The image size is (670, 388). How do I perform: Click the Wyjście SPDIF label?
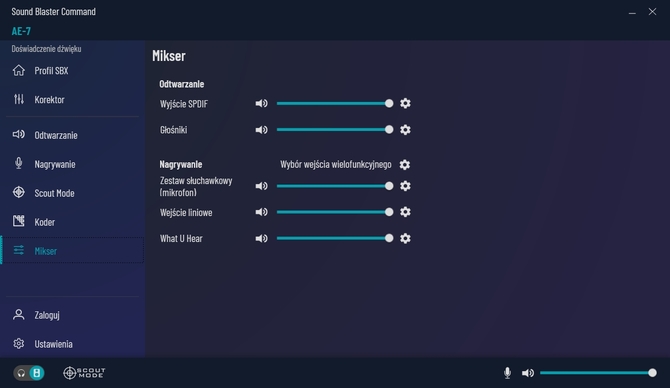pos(184,104)
